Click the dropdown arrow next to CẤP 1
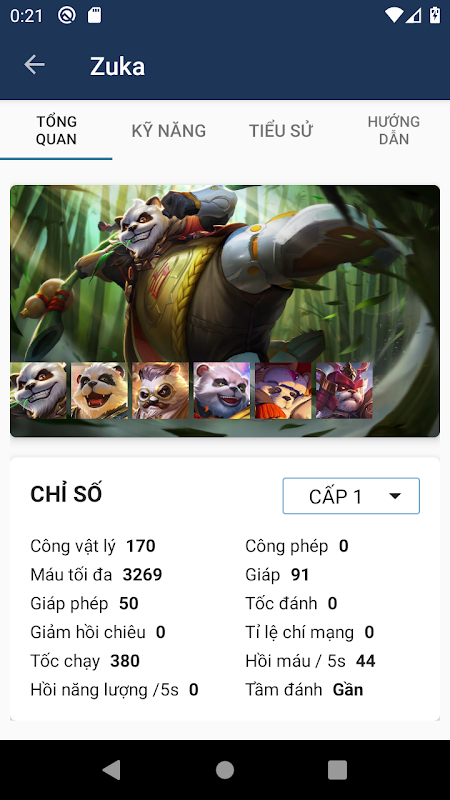 [395, 496]
